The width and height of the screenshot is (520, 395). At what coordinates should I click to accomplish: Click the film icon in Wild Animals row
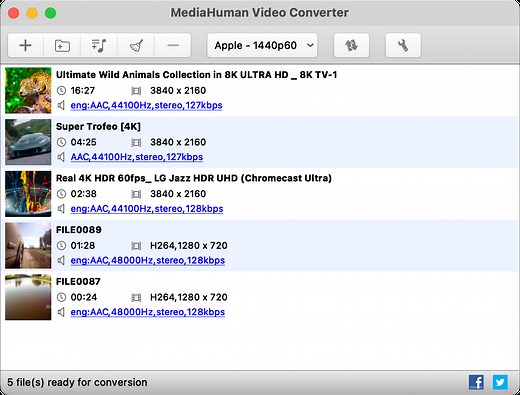pos(136,91)
